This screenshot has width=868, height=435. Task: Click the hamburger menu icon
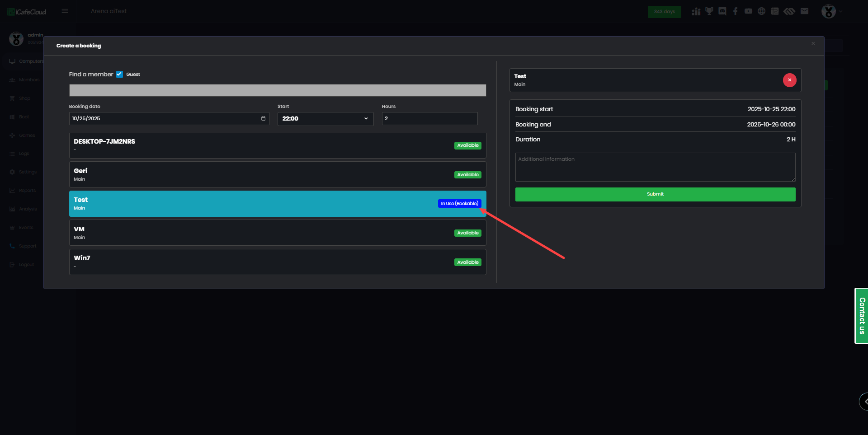(x=65, y=11)
